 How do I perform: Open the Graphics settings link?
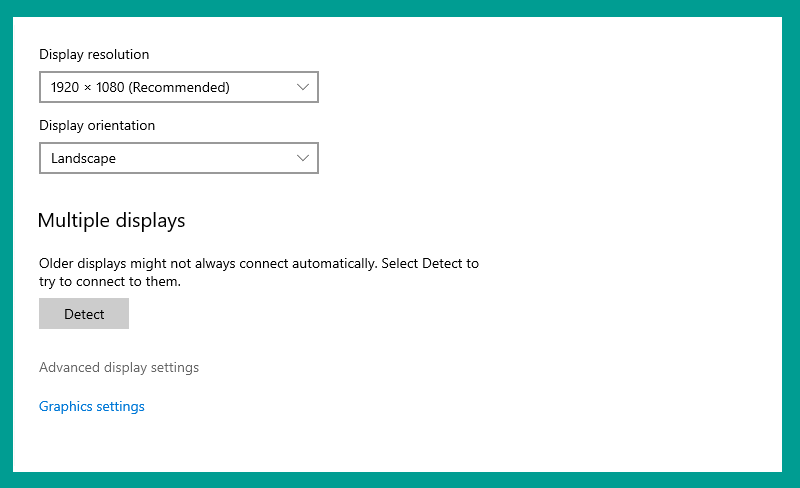point(92,406)
